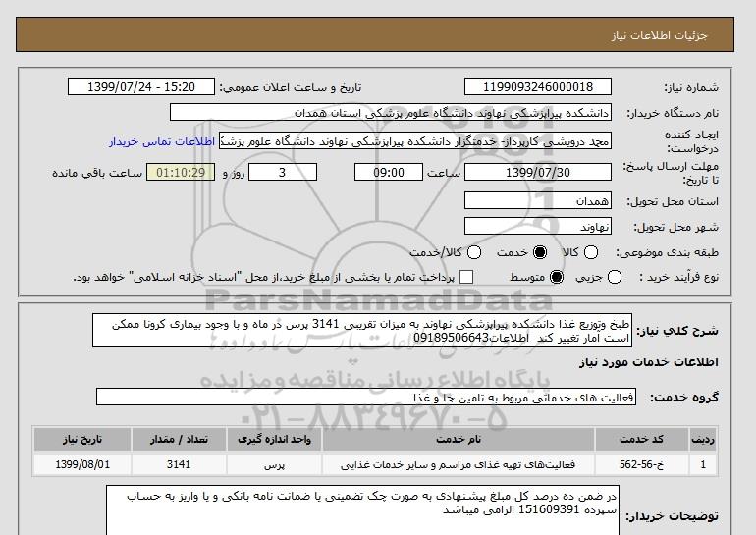Select the کالا/خدمت radio button
This screenshot has height=535, width=756.
474,252
